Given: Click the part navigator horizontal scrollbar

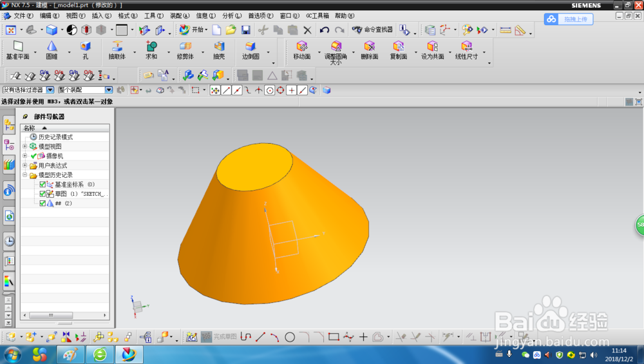Looking at the screenshot, I should (64, 315).
